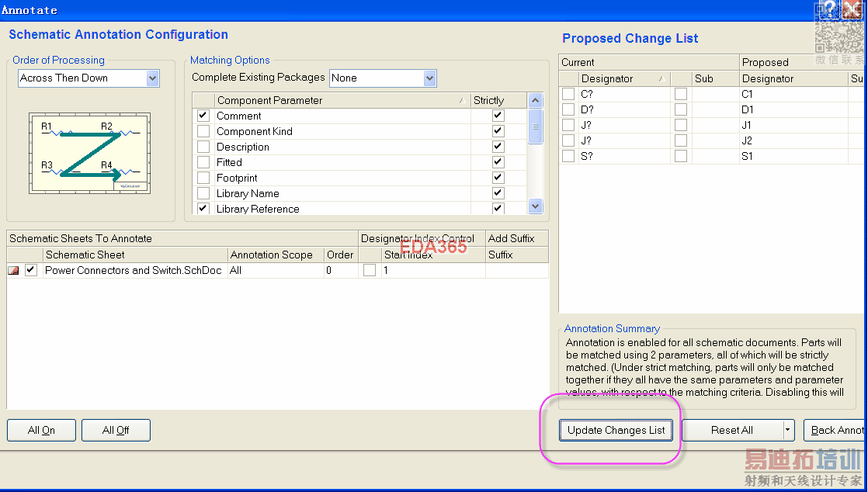868x492 pixels.
Task: Toggle Sub checkbox in the D? row
Action: click(x=681, y=109)
